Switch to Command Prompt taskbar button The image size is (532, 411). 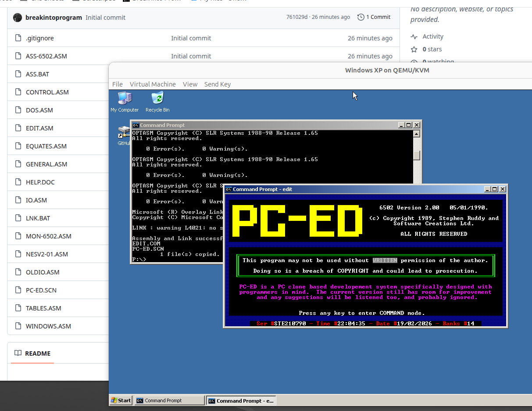(169, 400)
